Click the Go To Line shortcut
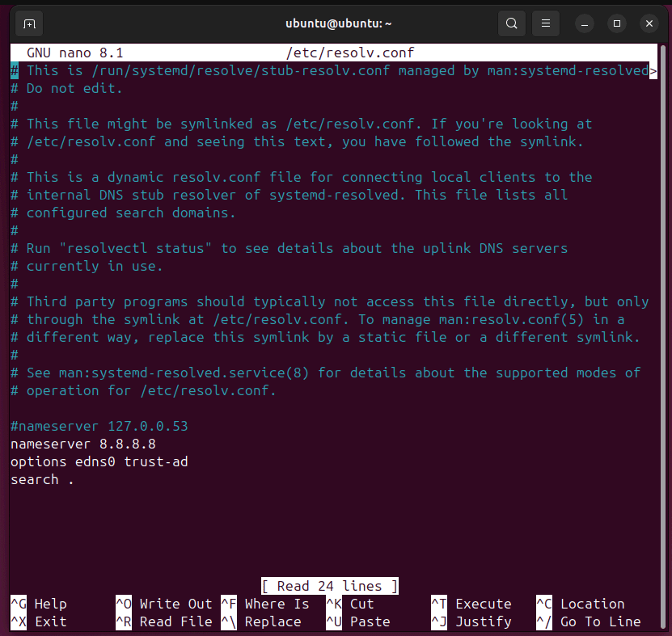Viewport: 672px width, 636px height. pos(600,621)
